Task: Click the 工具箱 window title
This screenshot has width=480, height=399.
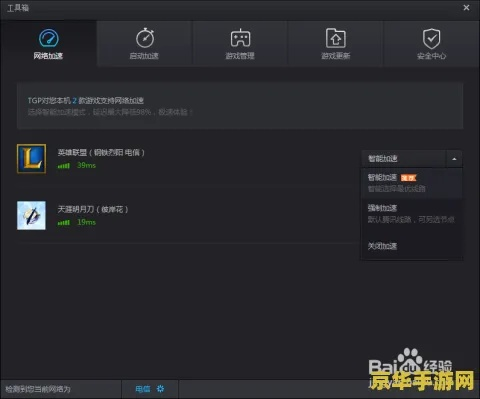Action: click(x=18, y=8)
